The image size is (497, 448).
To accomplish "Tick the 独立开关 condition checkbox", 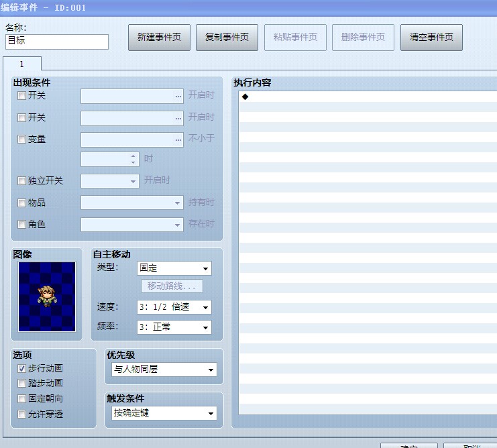I will (x=21, y=180).
